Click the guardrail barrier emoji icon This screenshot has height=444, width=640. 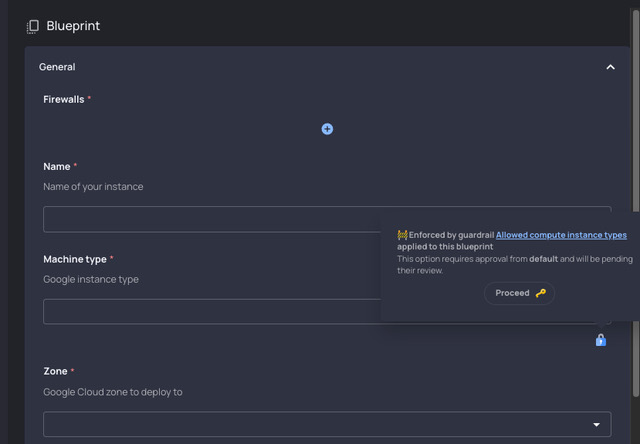(x=402, y=235)
